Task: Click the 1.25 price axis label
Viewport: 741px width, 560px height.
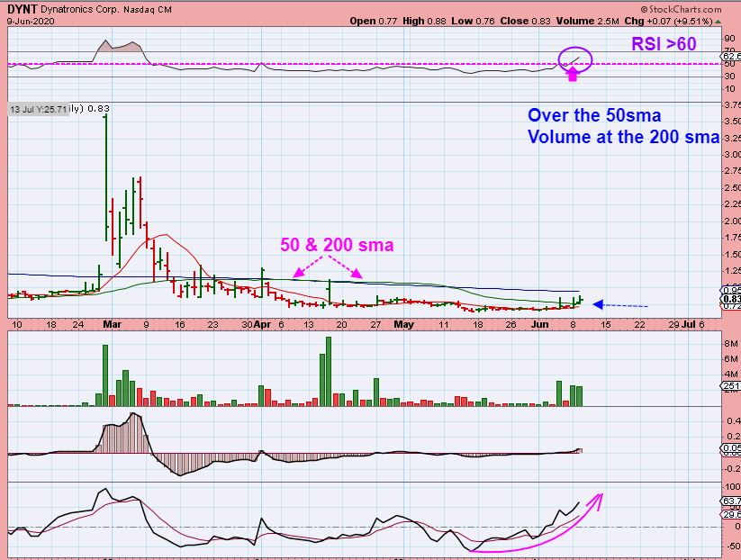Action: [x=732, y=271]
